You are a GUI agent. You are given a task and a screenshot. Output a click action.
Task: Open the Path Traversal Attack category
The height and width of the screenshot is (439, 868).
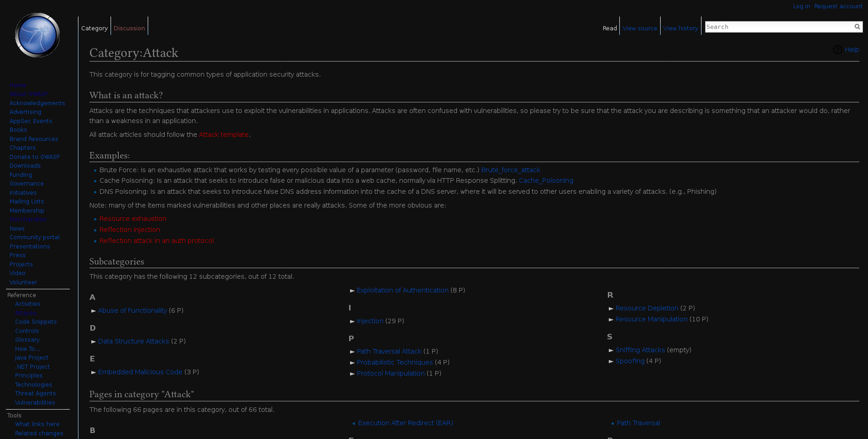pos(389,351)
